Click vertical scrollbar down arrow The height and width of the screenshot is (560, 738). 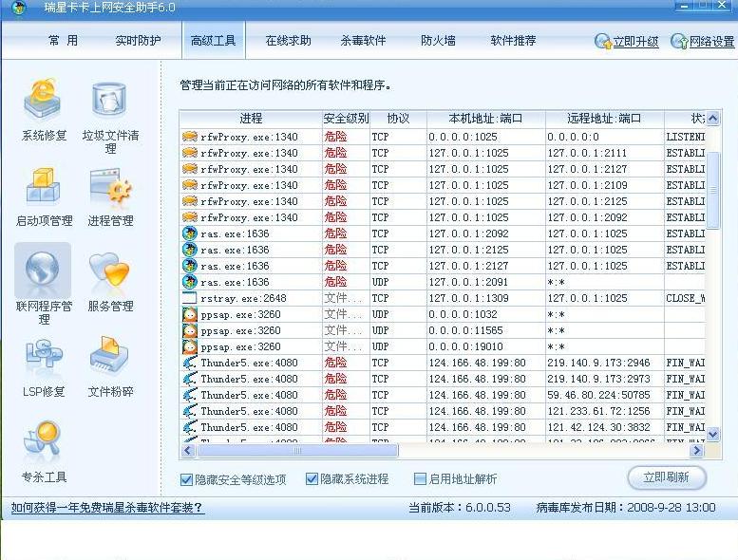tap(713, 435)
